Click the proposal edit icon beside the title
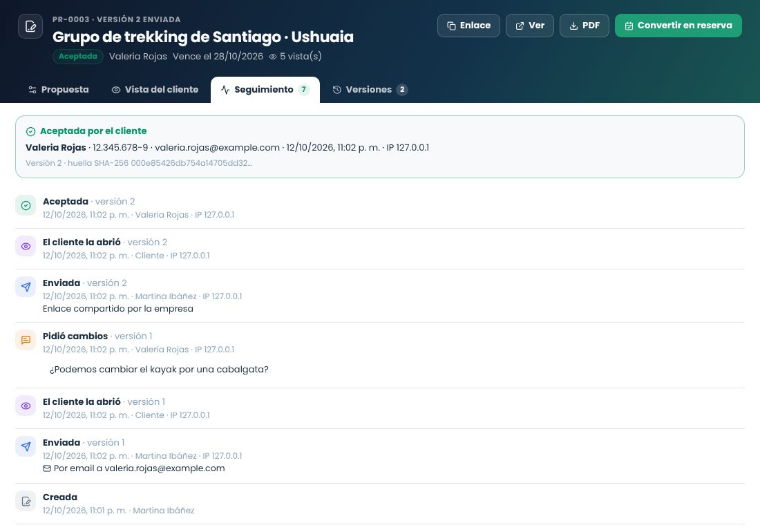This screenshot has width=760, height=532. [x=30, y=26]
